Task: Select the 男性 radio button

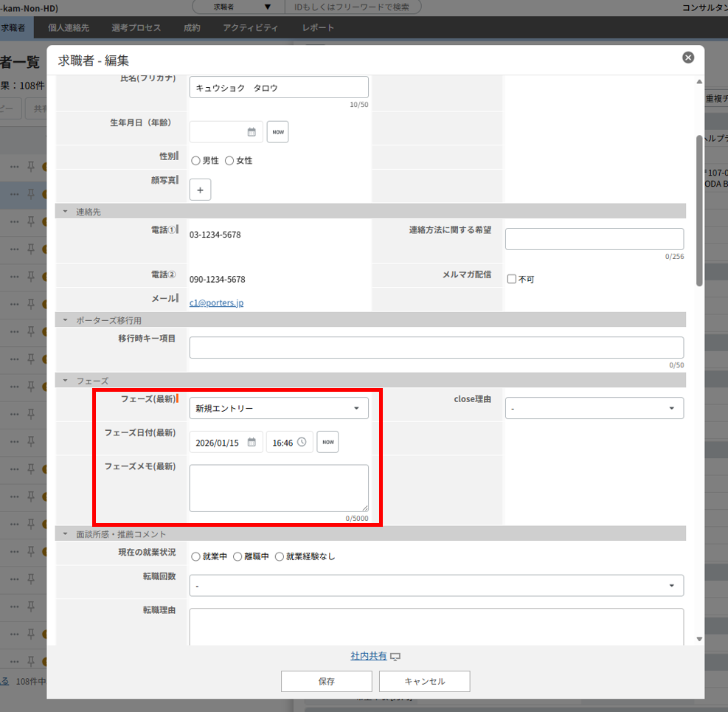Action: 195,160
